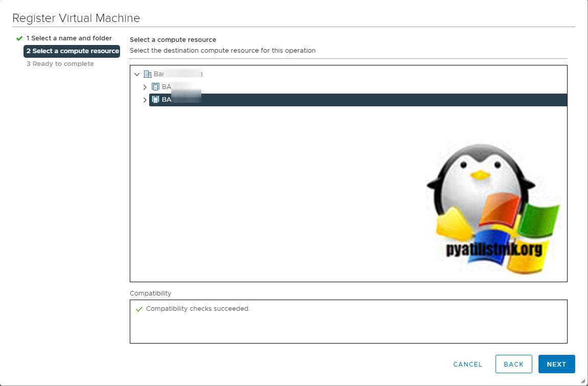Open step 2 Select a compute resource
The image size is (588, 386).
[x=72, y=51]
